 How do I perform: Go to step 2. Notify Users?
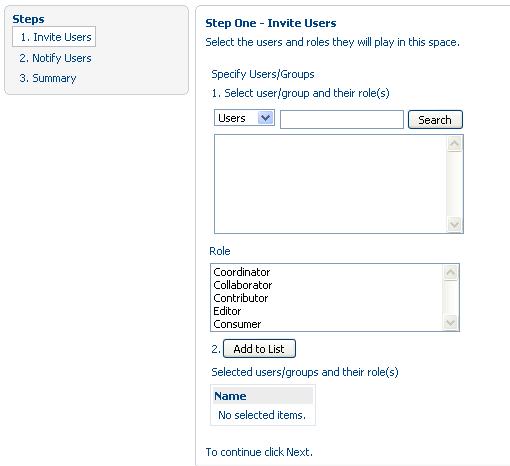(x=55, y=58)
